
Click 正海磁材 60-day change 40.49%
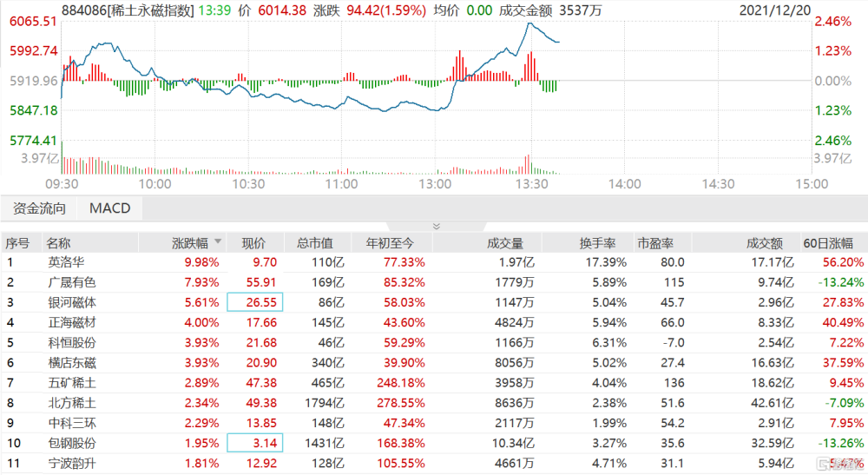click(844, 323)
